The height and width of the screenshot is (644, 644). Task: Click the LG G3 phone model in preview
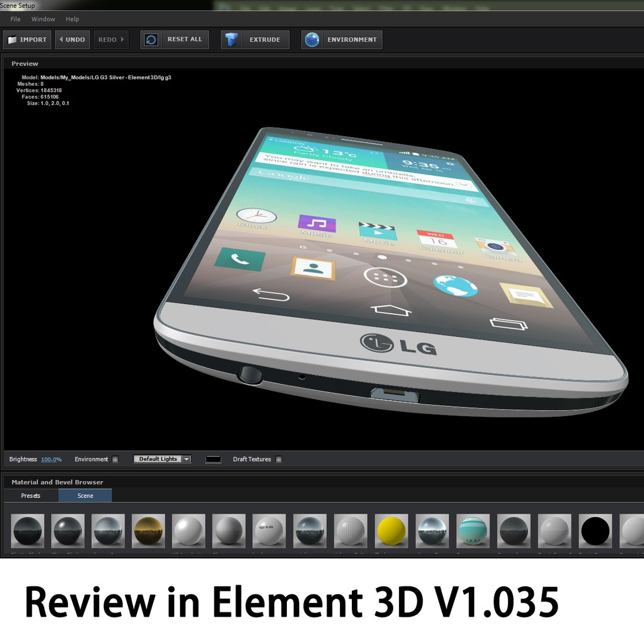[390, 271]
